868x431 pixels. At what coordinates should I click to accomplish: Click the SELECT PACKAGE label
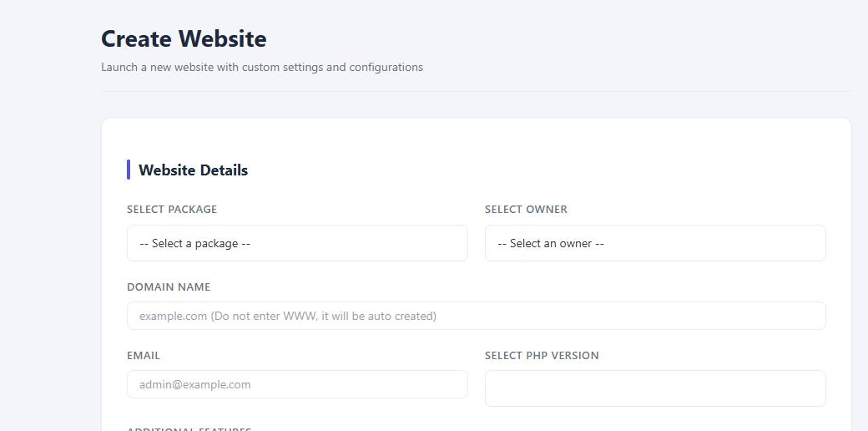172,210
